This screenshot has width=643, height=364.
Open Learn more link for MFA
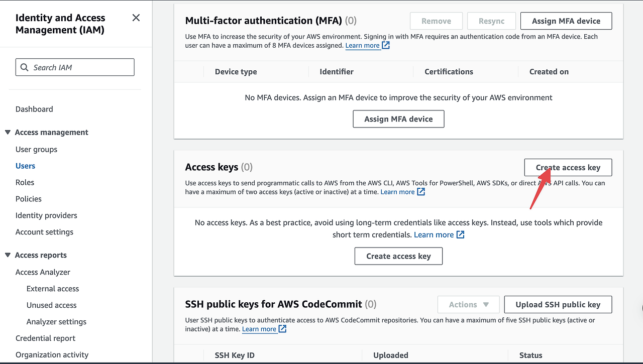[362, 45]
